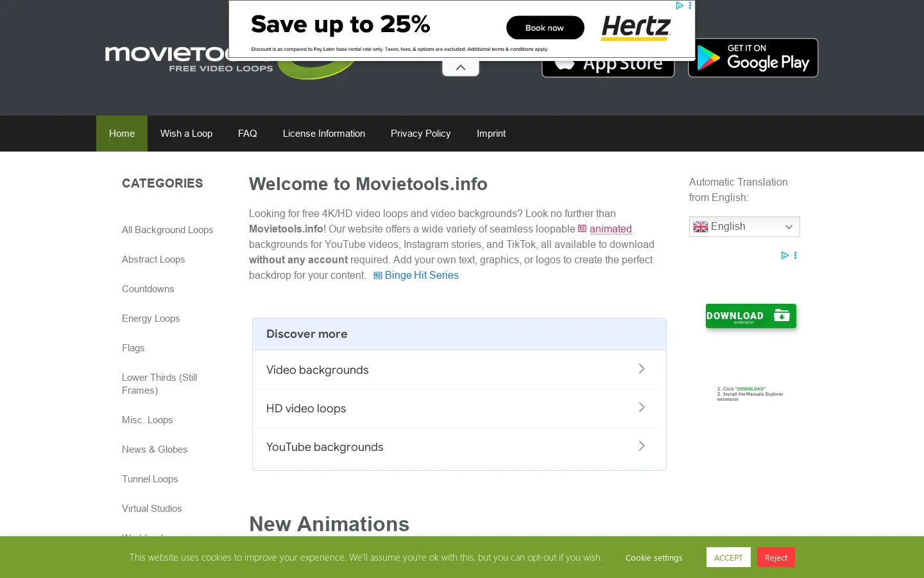The height and width of the screenshot is (578, 924).
Task: Open the App Store badge
Action: click(608, 67)
